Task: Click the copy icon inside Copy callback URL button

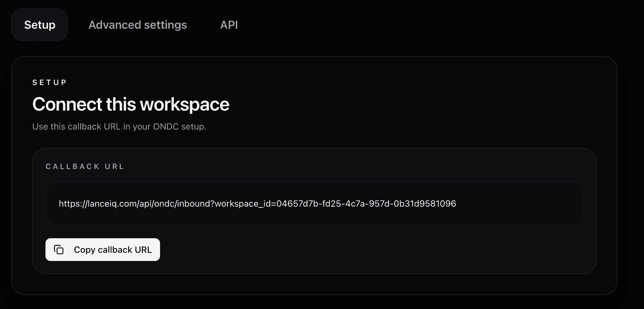Action: (x=59, y=250)
